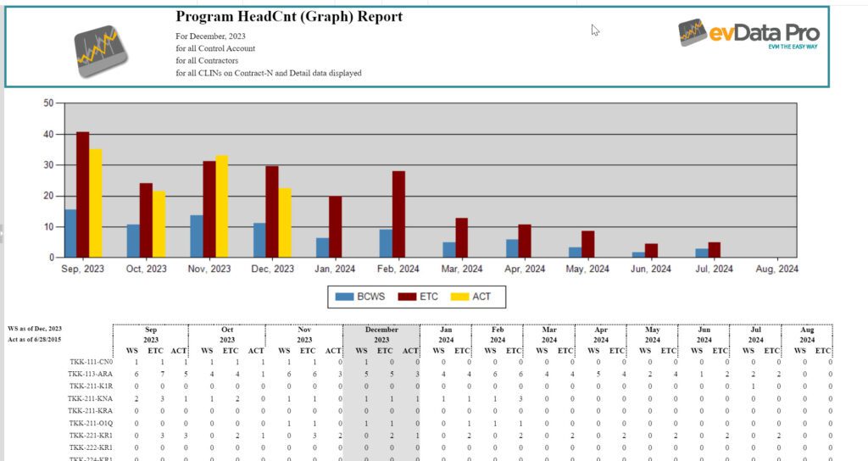The height and width of the screenshot is (461, 868).
Task: Click the Jan, 2024 ETC bar
Action: (336, 227)
